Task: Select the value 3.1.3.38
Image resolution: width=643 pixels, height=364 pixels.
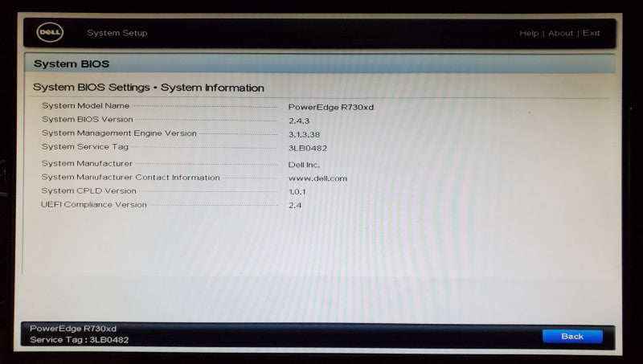Action: pos(304,134)
